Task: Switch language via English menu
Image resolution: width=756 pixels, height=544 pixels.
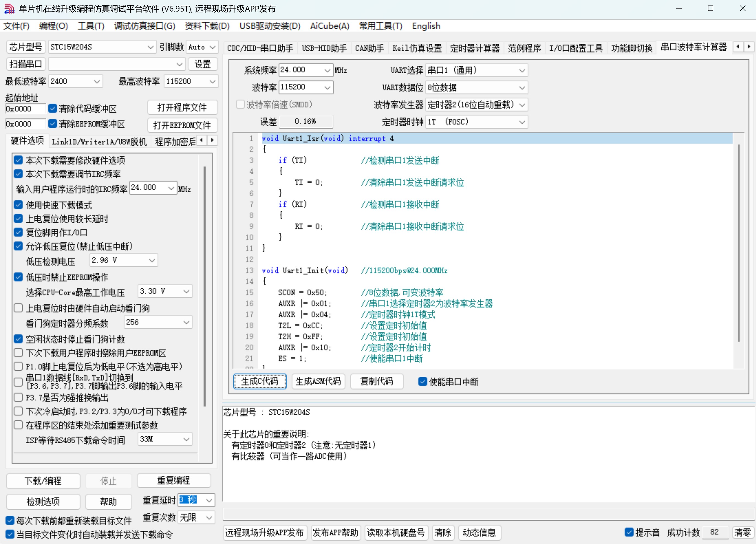Action: tap(426, 26)
